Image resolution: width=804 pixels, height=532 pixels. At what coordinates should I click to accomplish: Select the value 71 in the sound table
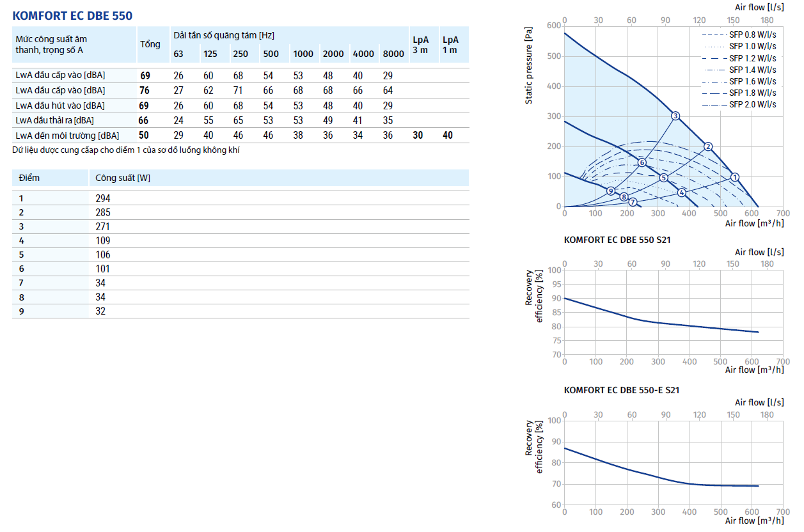click(238, 91)
